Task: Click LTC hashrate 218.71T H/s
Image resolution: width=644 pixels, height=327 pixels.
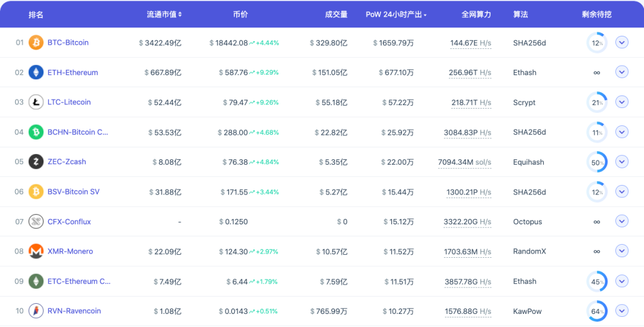Action: point(472,102)
